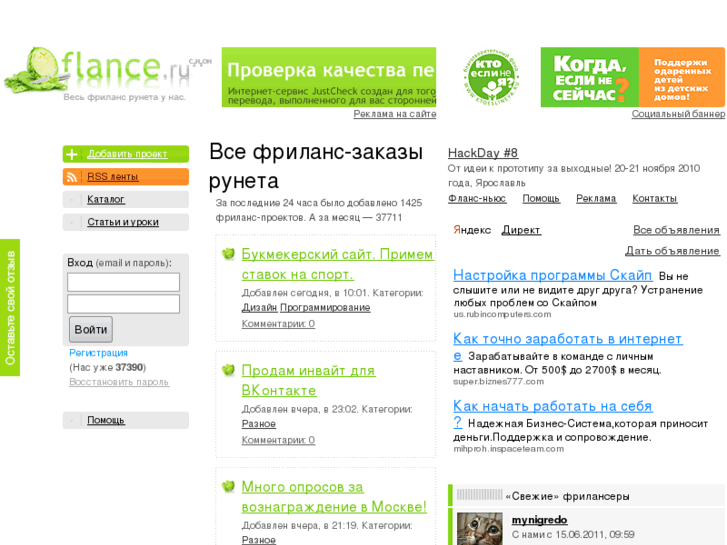
Task: Click the RSS feed icon
Action: click(72, 177)
